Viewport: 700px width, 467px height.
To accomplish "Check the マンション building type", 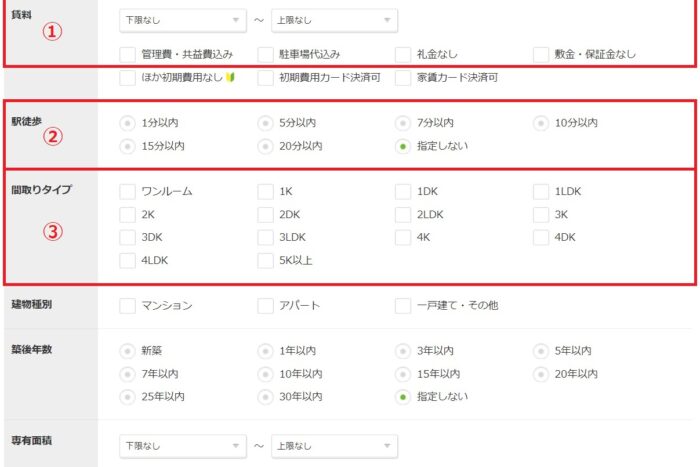I will pos(128,306).
